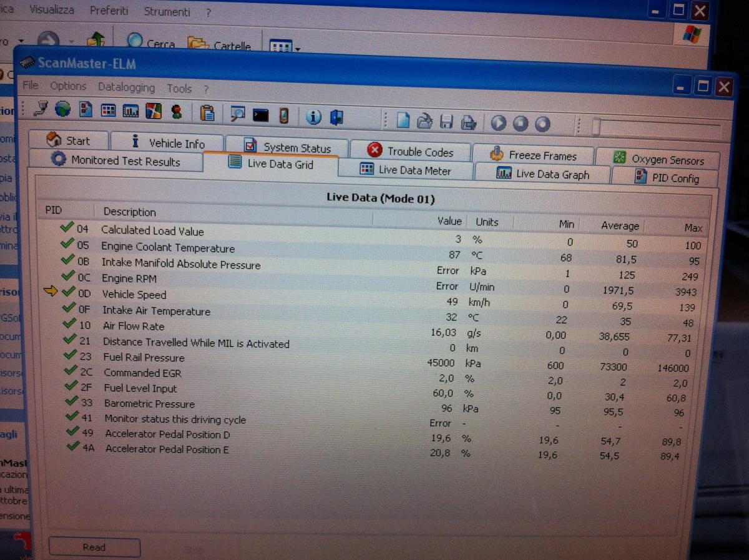Open the blue report document toolbar icon
The height and width of the screenshot is (560, 749).
tap(86, 111)
